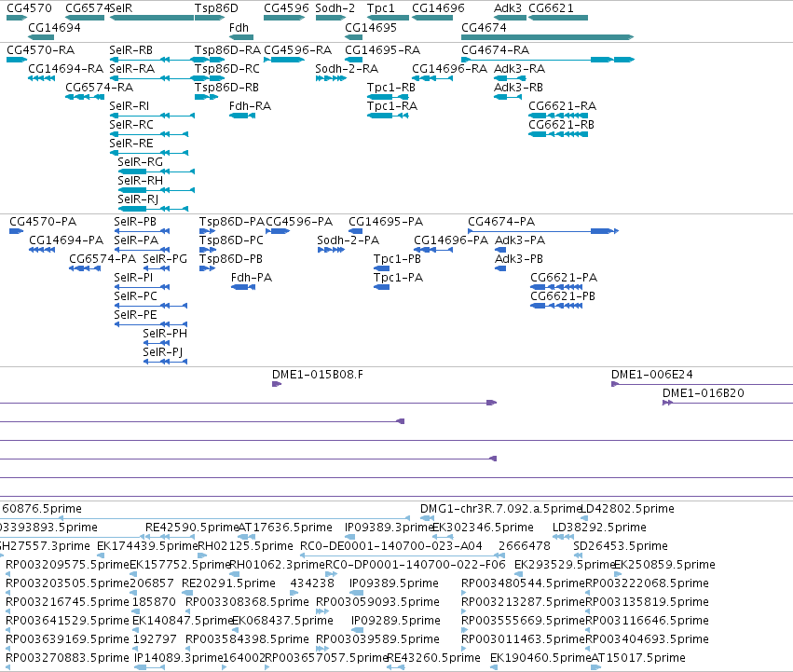This screenshot has width=793, height=672.
Task: Click EST LD38292.5prime label
Action: click(599, 528)
